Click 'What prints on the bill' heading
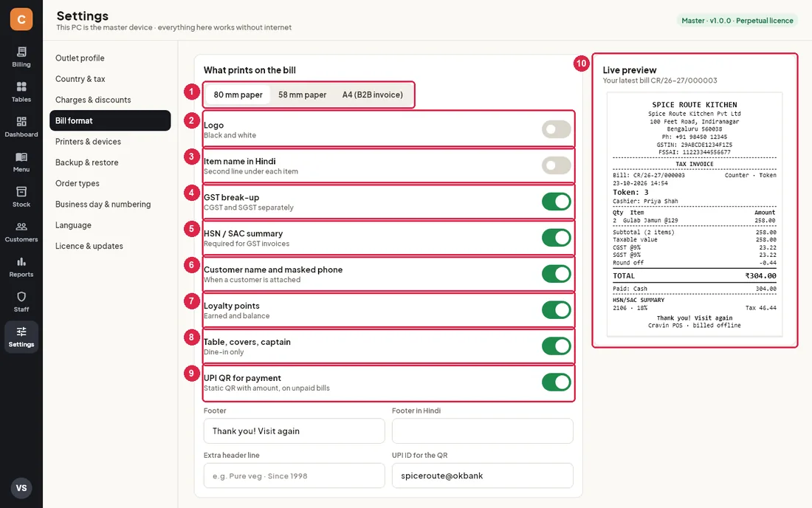 tap(250, 70)
